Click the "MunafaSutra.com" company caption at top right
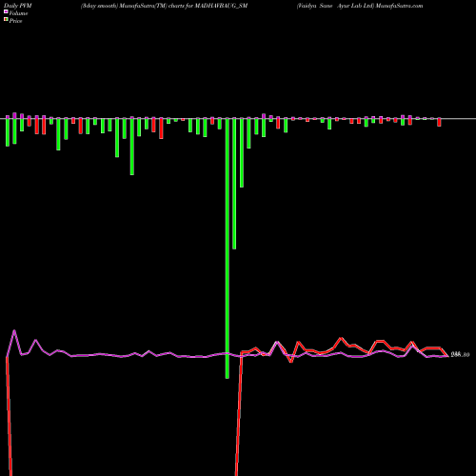Viewport: 476px width, 476px height. click(x=360, y=6)
